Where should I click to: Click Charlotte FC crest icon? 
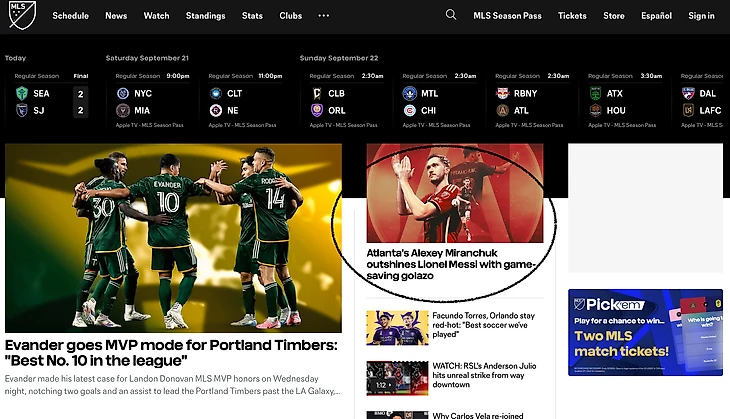(216, 93)
